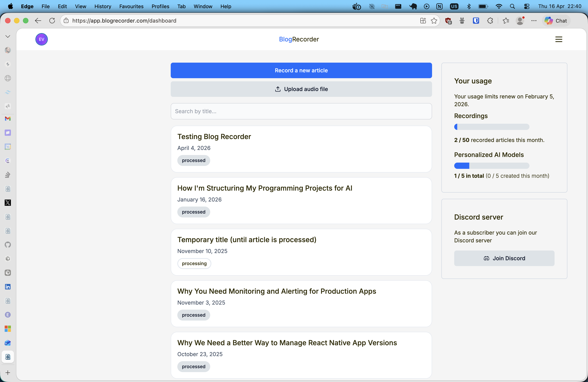Screen dimensions: 588x382
Task: Open Gmail from the left sidebar
Action: click(8, 119)
